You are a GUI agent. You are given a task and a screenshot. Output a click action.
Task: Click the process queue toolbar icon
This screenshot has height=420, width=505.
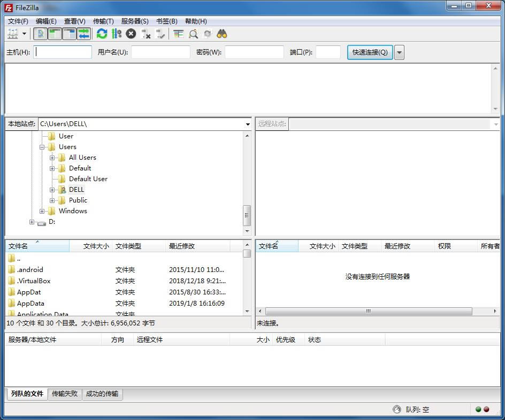pyautogui.click(x=116, y=34)
